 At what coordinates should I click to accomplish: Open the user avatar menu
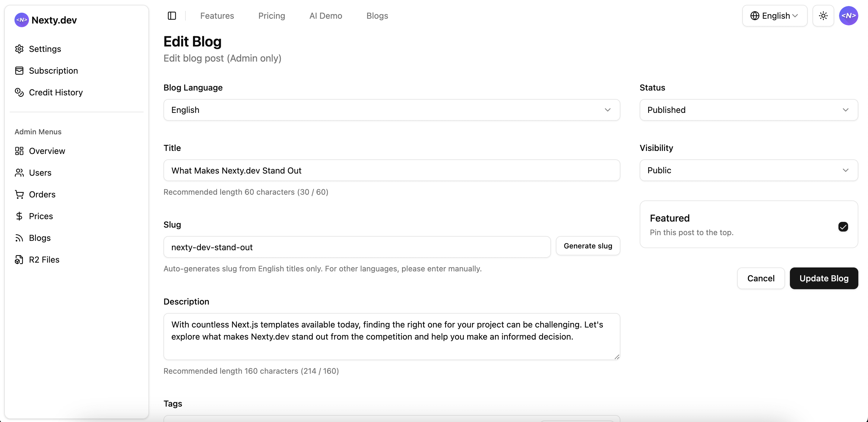(848, 15)
